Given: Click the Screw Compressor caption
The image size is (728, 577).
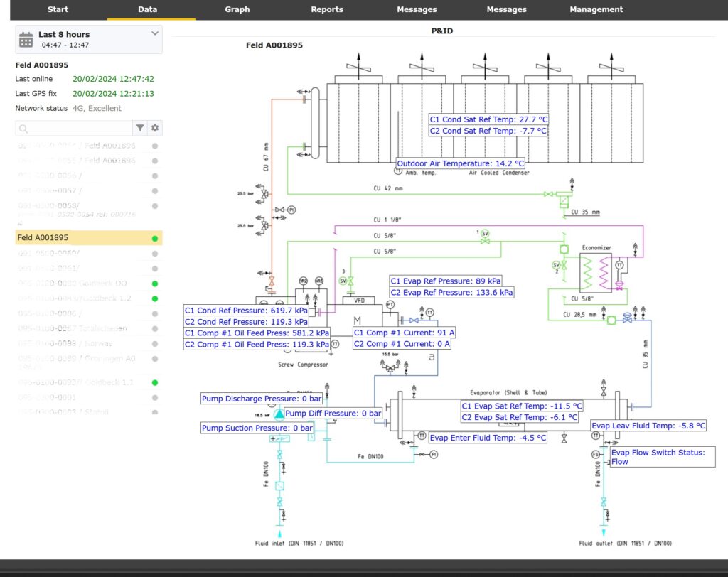Looking at the screenshot, I should (x=303, y=365).
